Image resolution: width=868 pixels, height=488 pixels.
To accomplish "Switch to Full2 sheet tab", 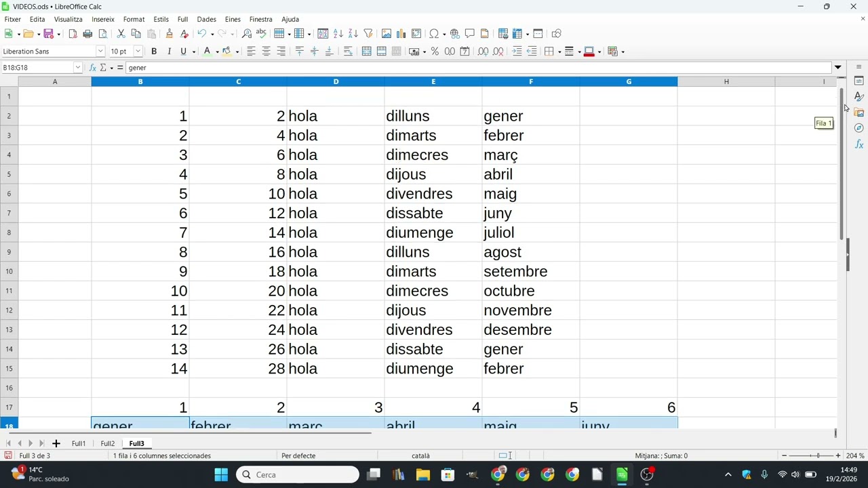I will (x=108, y=443).
